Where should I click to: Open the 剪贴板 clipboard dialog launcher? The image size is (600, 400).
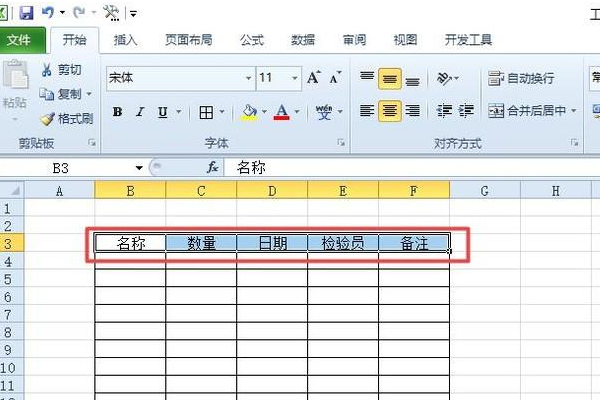click(92, 143)
